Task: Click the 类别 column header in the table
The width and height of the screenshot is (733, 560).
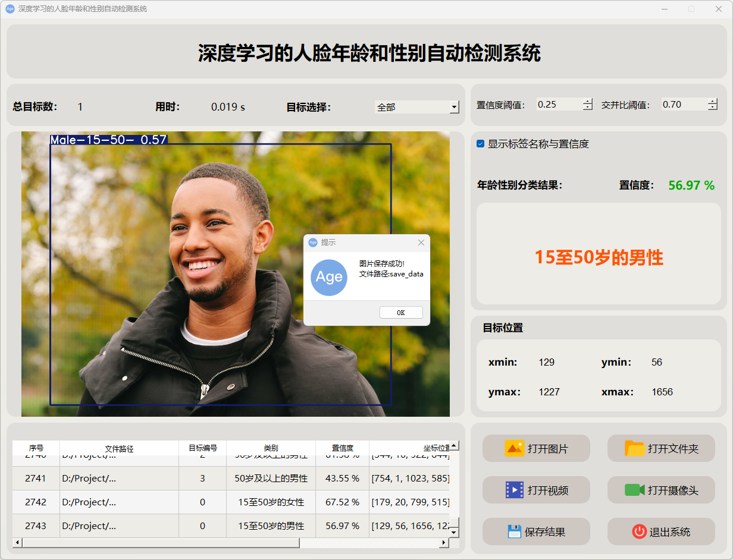Action: point(271,448)
